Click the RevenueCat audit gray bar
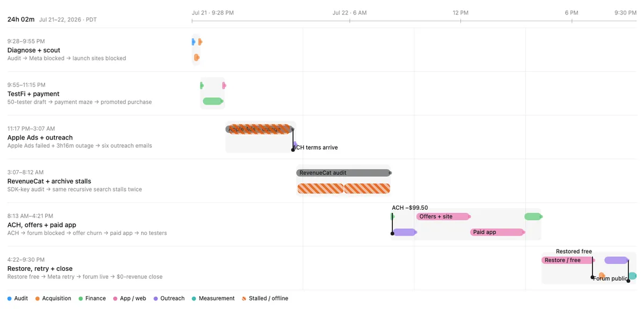The image size is (644, 309). click(343, 173)
